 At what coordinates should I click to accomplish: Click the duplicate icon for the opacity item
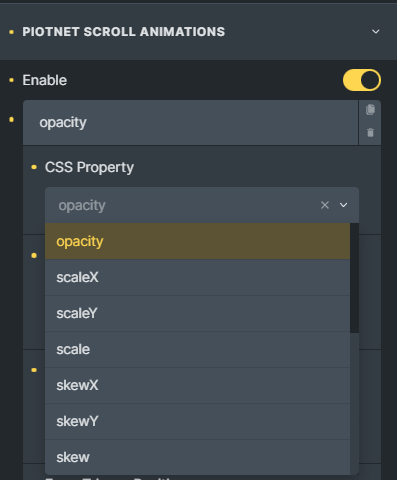(370, 110)
